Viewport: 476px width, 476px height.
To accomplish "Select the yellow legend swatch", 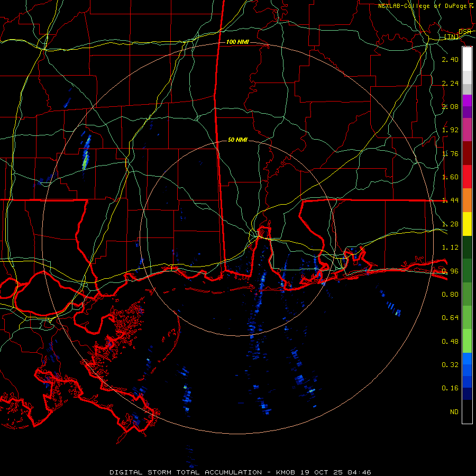I will click(467, 224).
